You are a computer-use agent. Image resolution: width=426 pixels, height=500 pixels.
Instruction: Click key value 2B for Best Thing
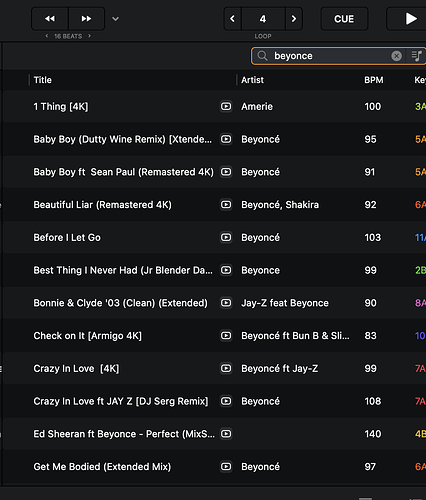pyautogui.click(x=420, y=270)
